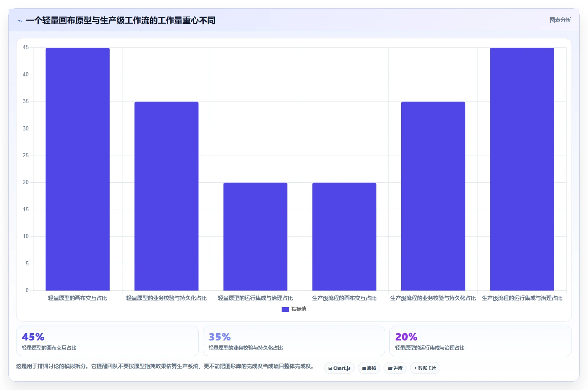
Task: Click 轻量原型的画布交互占比 caption in the 45% card
Action: point(49,348)
